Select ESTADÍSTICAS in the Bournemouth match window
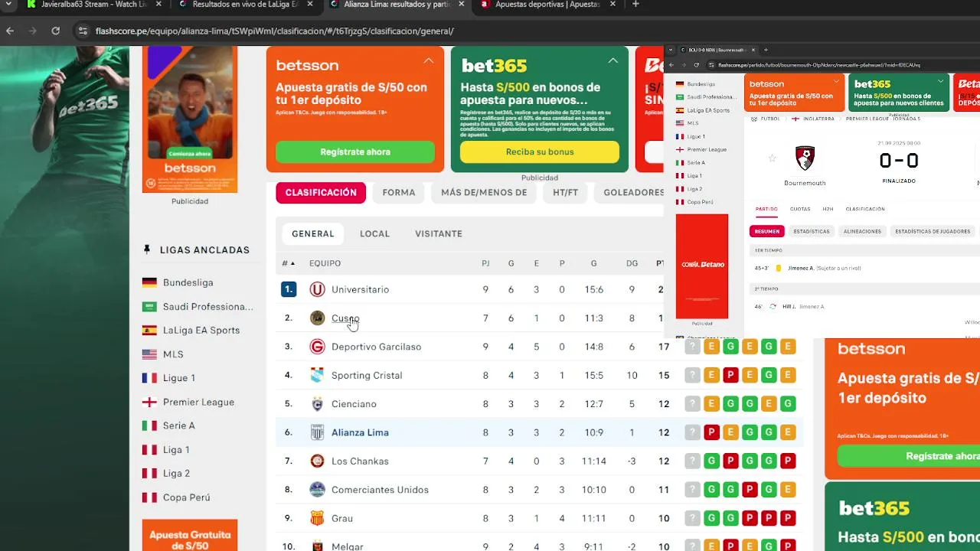The image size is (980, 551). pos(812,231)
